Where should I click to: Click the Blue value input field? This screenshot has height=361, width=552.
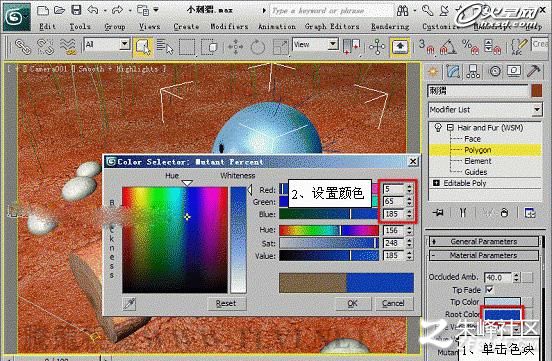point(394,214)
